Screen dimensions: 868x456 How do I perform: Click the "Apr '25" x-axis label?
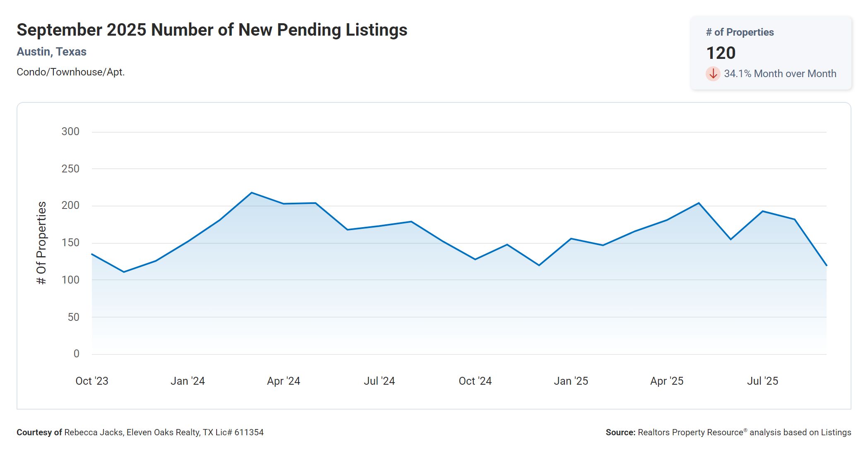point(667,381)
